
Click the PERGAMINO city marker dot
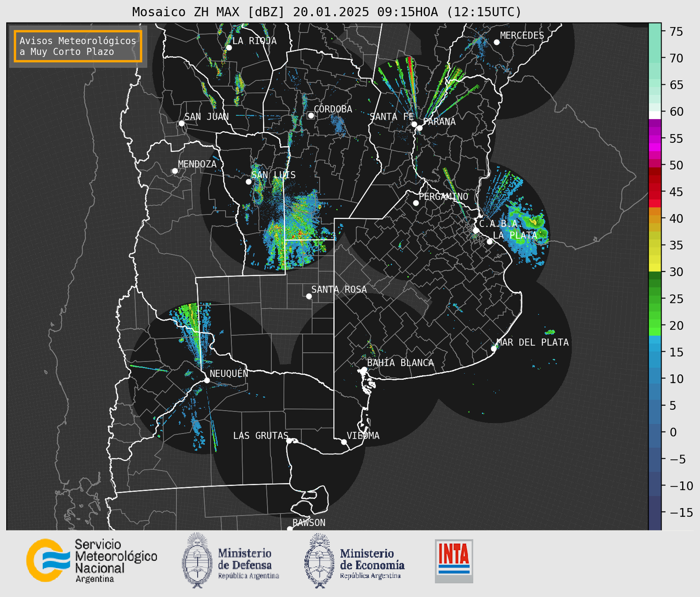(x=416, y=203)
